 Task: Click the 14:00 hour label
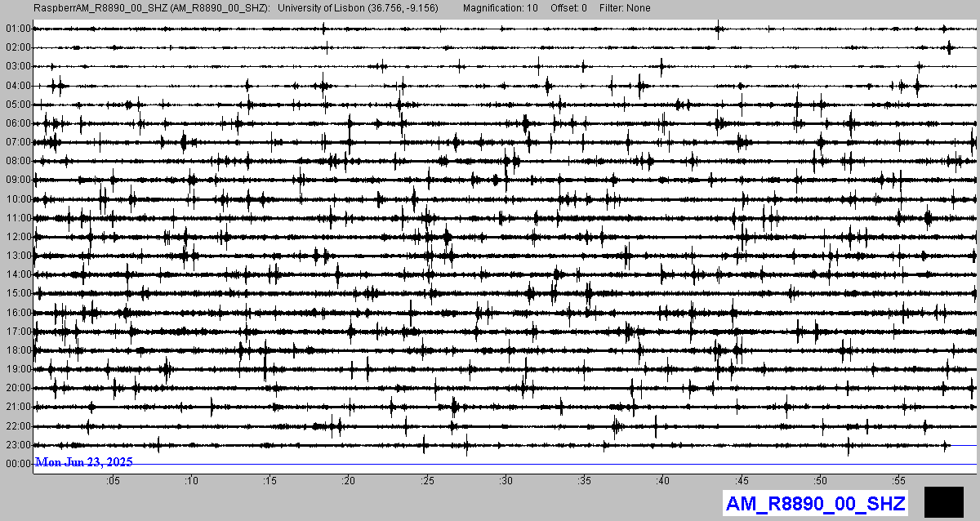18,274
